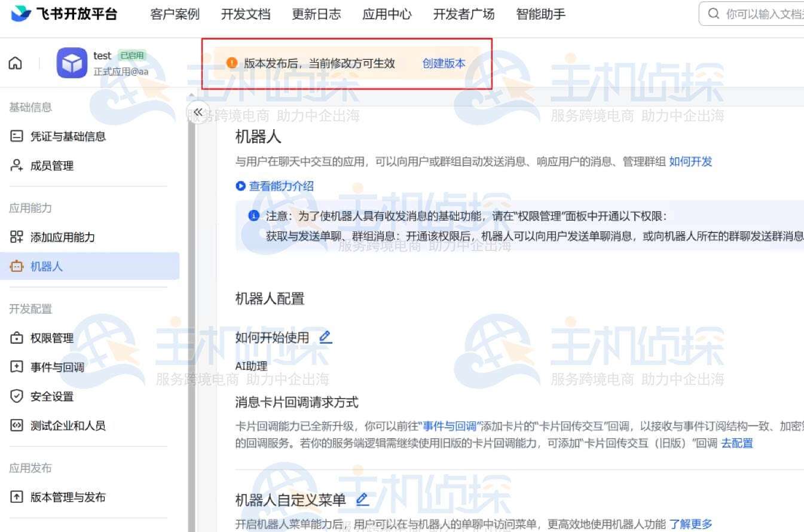Go to 权限管理 settings

click(51, 338)
